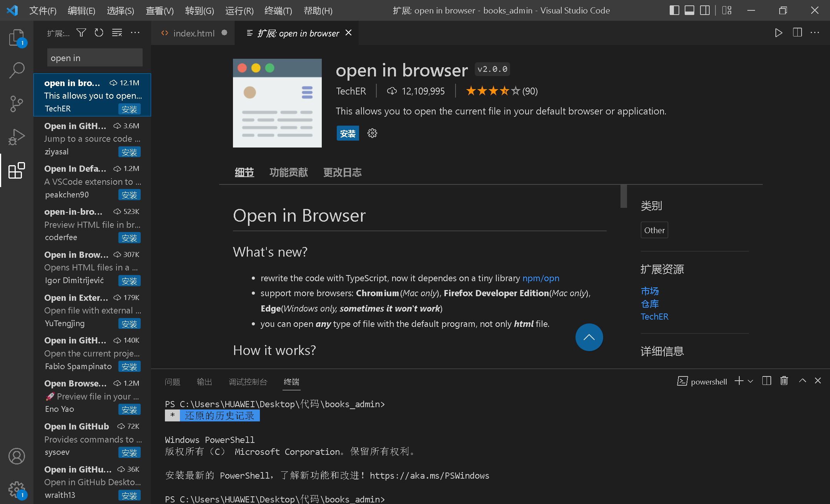Open the npm/opn link
The image size is (830, 504).
541,278
